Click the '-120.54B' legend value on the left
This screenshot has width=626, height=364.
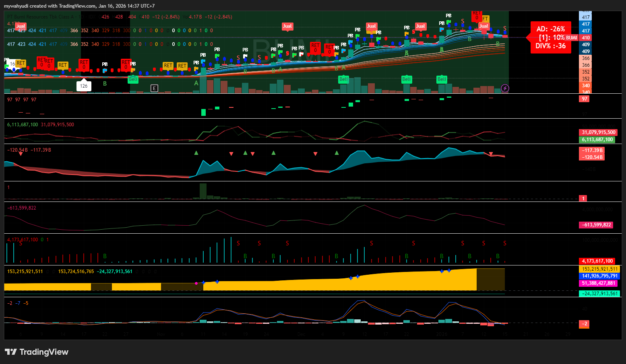pyautogui.click(x=17, y=150)
